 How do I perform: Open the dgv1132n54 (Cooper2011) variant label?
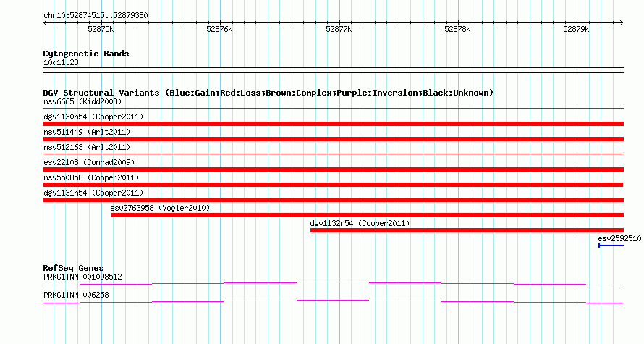click(360, 223)
